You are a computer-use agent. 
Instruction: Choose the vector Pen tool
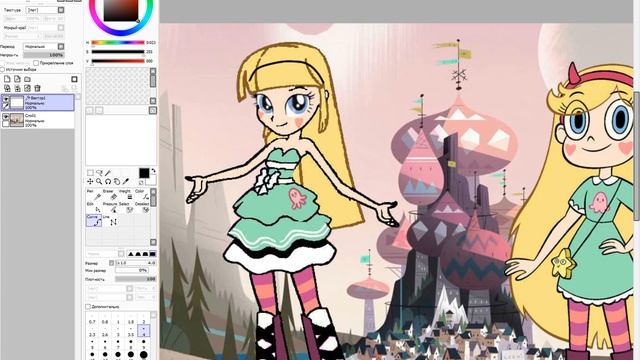coord(93,195)
